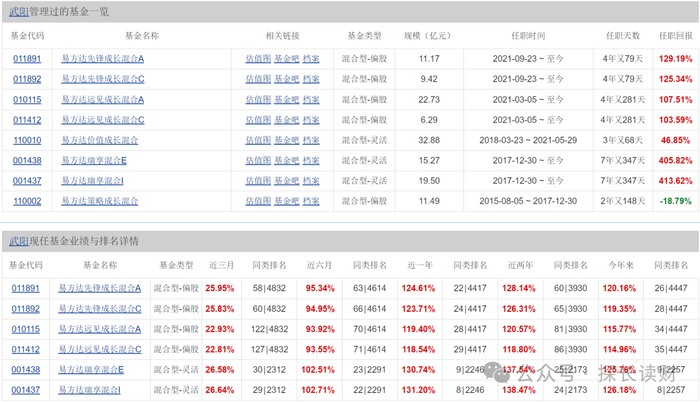Screen dimensions: 700x402
Task: Click 武阳 link in the performance ranking header
Action: coord(19,241)
